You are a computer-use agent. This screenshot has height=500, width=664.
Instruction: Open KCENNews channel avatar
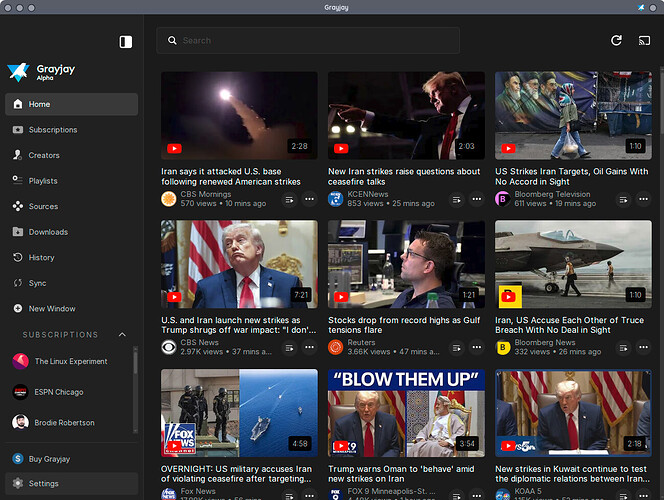[335, 199]
